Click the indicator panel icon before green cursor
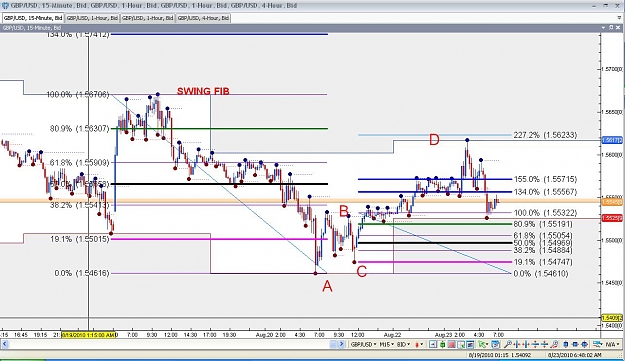Image resolution: width=625 pixels, height=361 pixels. pyautogui.click(x=470, y=344)
